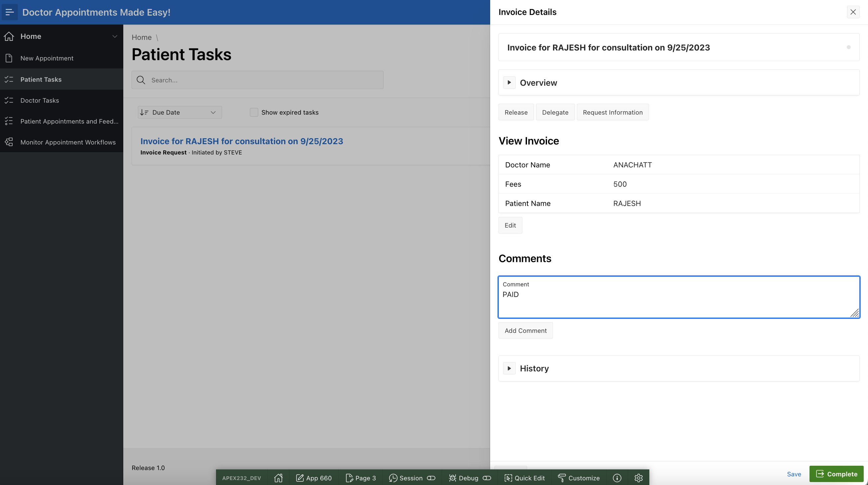The height and width of the screenshot is (485, 868).
Task: Open Doctor Tasks in sidebar
Action: coord(40,100)
